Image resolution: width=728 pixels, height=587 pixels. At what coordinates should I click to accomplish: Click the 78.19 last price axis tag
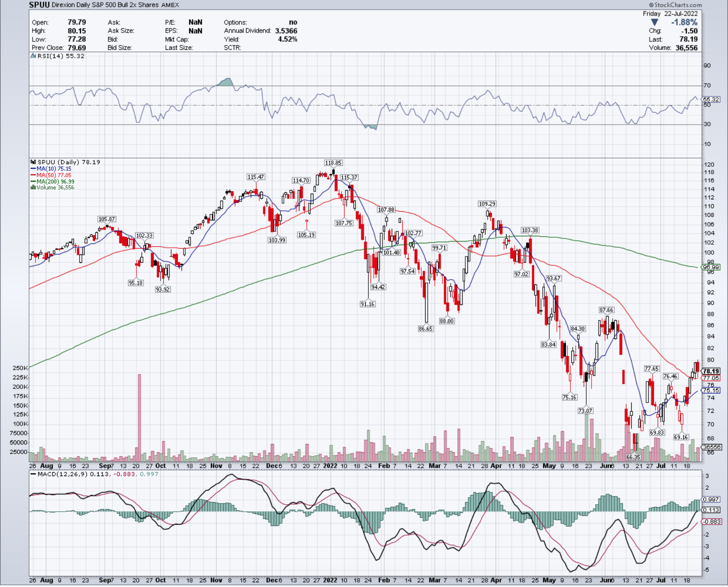click(x=711, y=371)
